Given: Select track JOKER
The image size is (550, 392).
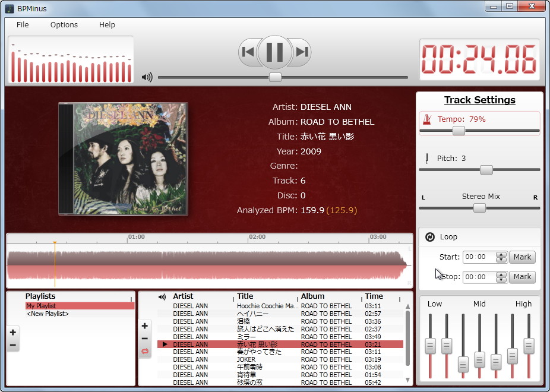Looking at the screenshot, I should [280, 359].
